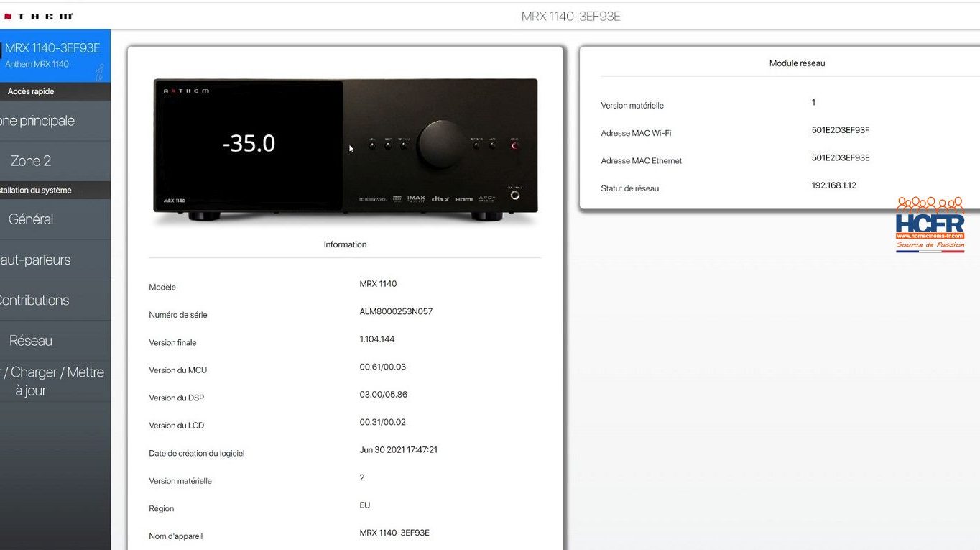The width and height of the screenshot is (980, 550).
Task: Click the receiver product image
Action: coord(346,149)
